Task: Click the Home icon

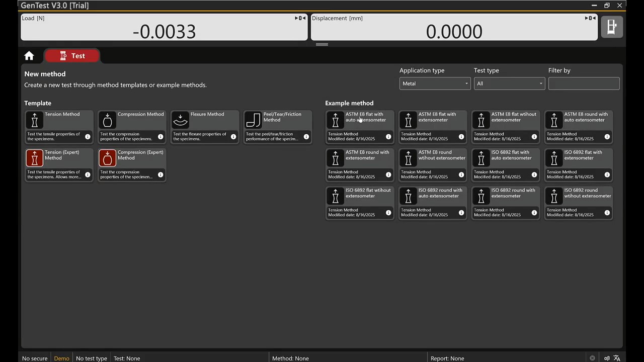Action: tap(29, 56)
